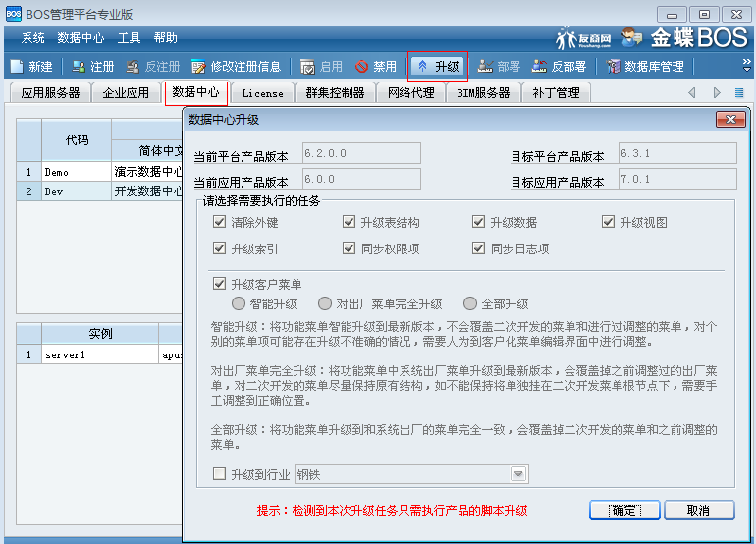Toggle the 升级索引 checkbox
Screen dimensions: 756x544
(219, 248)
